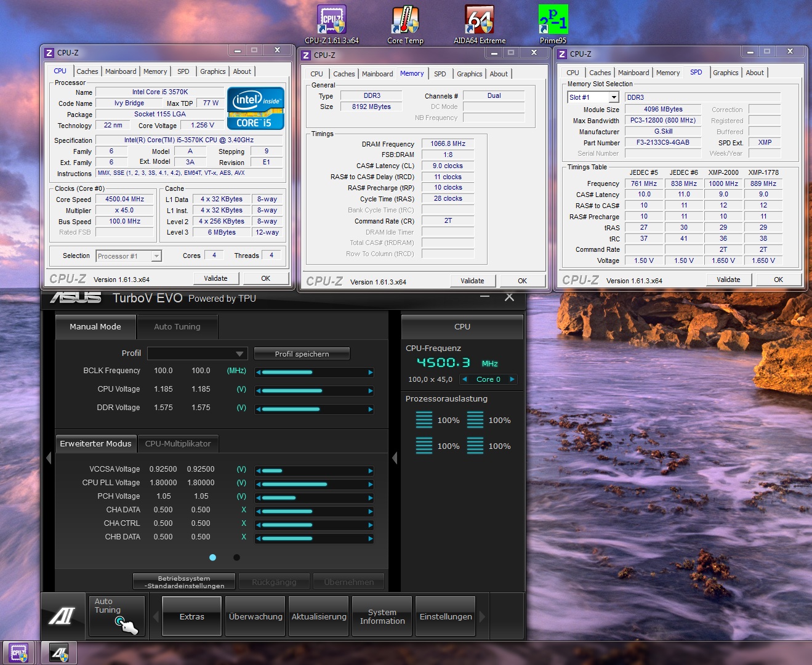Select first page dot in advanced mode
The height and width of the screenshot is (665, 812).
coord(212,557)
